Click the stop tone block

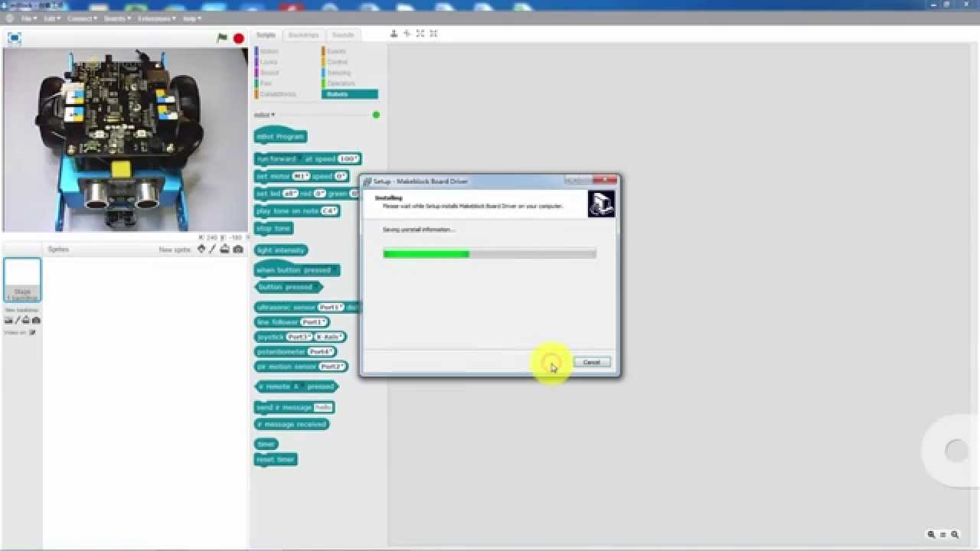coord(274,228)
